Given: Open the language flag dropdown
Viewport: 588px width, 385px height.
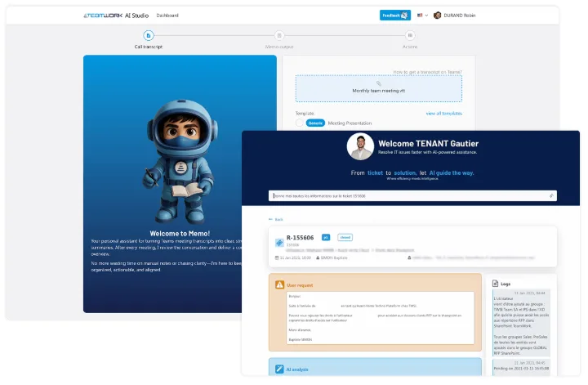Looking at the screenshot, I should pyautogui.click(x=422, y=16).
